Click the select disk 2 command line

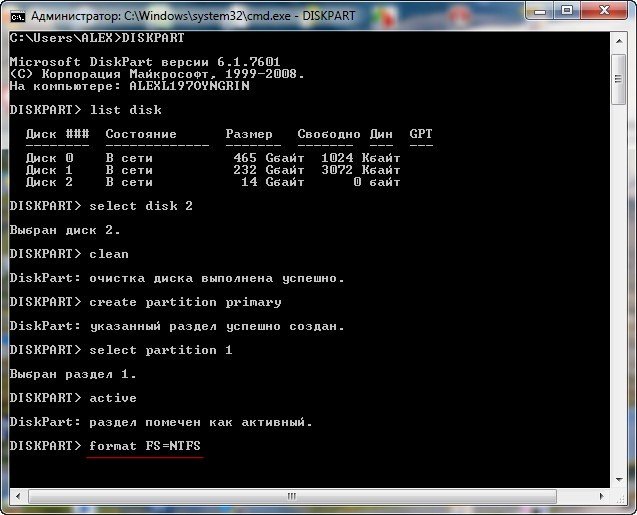tap(140, 206)
